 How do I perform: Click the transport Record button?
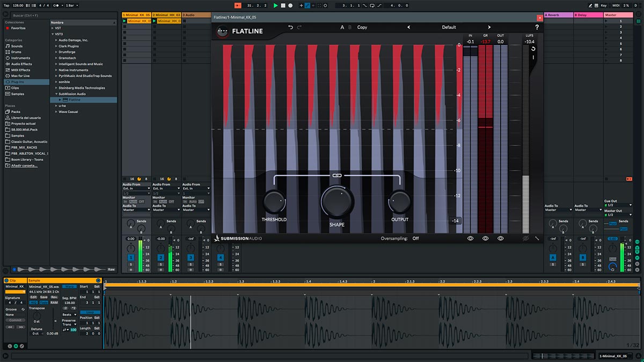click(x=290, y=5)
